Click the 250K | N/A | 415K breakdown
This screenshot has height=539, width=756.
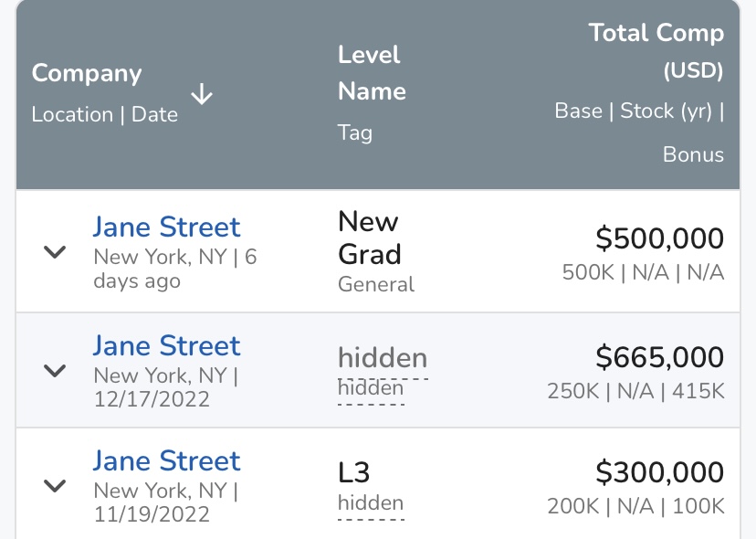(x=635, y=391)
